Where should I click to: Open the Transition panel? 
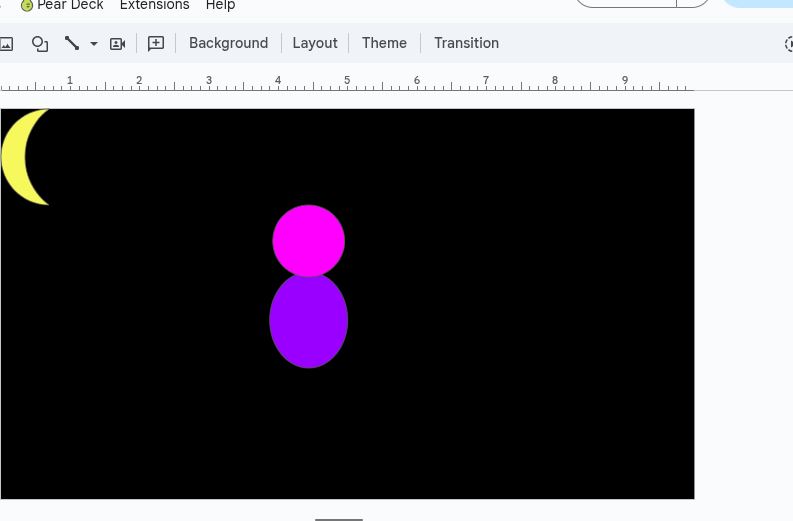(466, 43)
